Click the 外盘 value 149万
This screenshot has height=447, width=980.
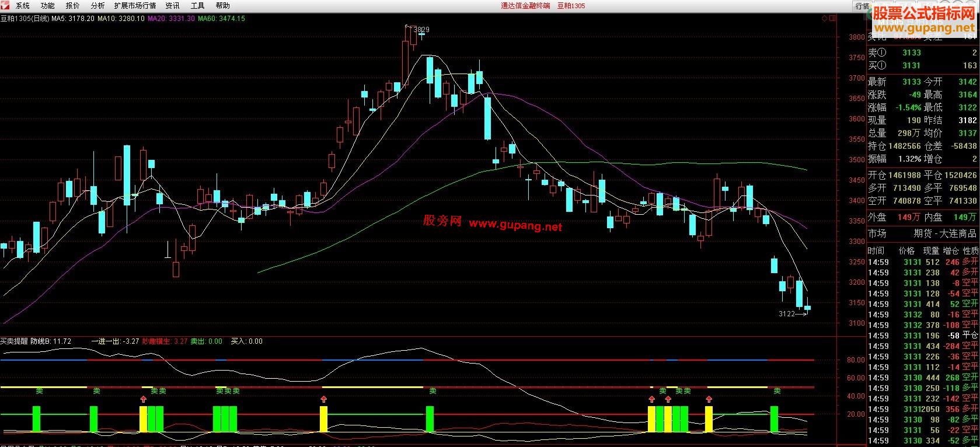[x=909, y=217]
